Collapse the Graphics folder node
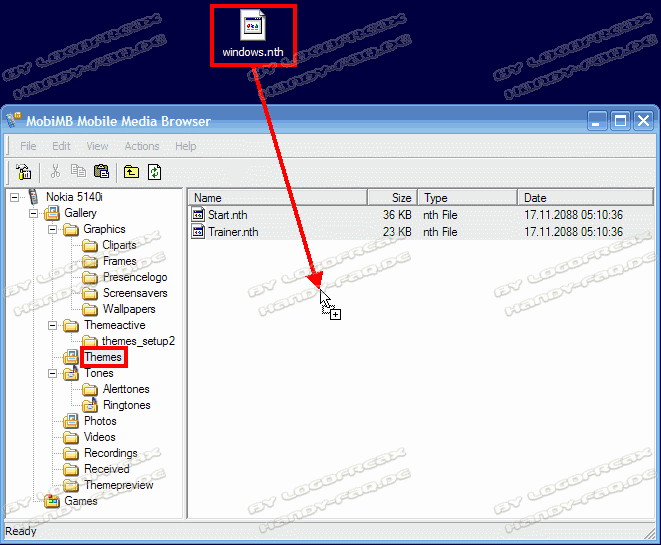 tap(52, 229)
